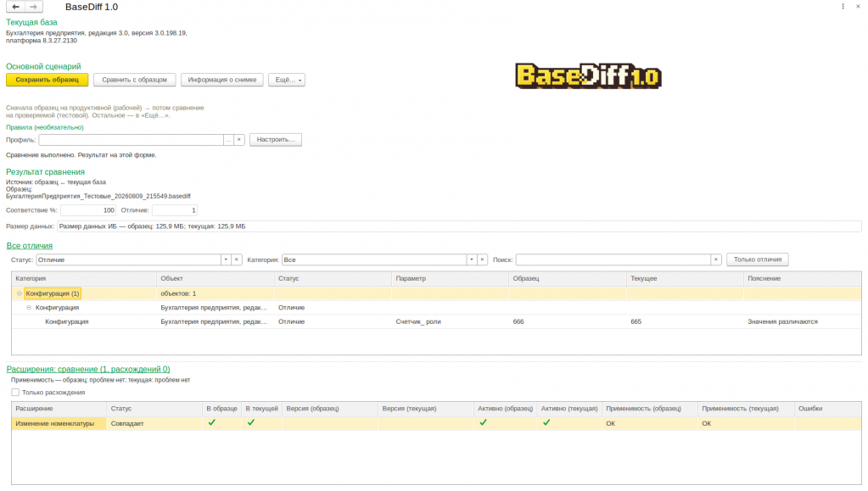Click the Параметр column header
Viewport: 868px width, 491px height.
coord(450,278)
